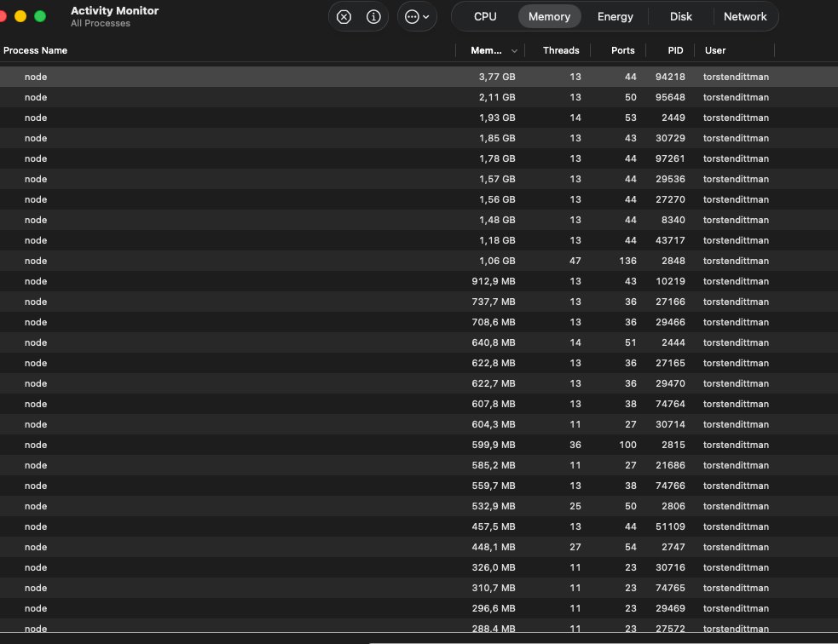Screen dimensions: 838x644
Task: Click the 912,9 MB memory value
Action: (x=494, y=281)
